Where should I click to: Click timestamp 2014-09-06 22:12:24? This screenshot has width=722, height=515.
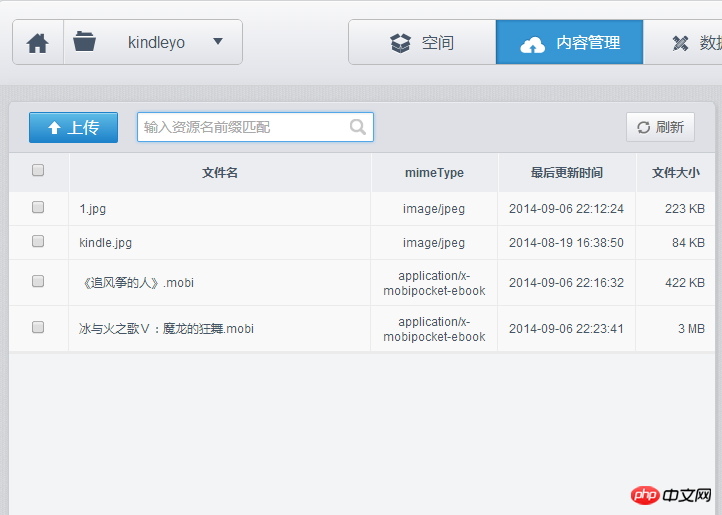[x=566, y=209]
